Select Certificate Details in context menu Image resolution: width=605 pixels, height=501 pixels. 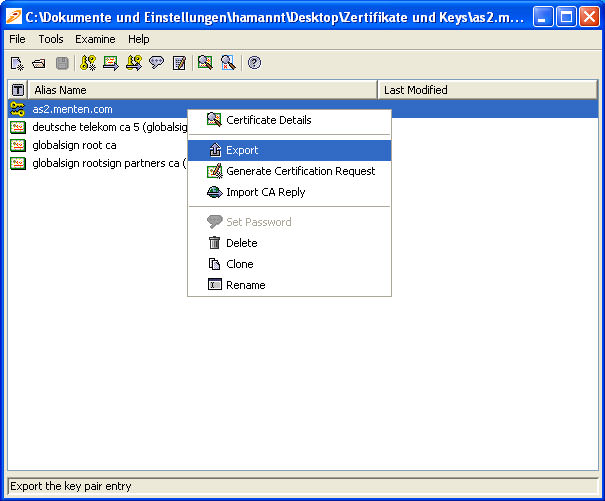(x=268, y=120)
